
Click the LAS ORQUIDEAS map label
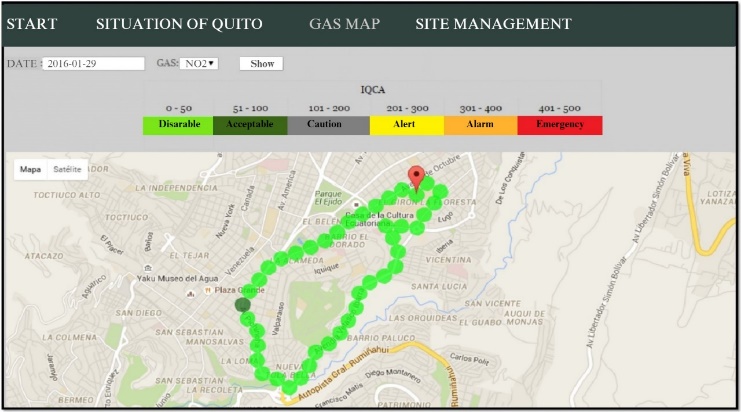pos(423,318)
